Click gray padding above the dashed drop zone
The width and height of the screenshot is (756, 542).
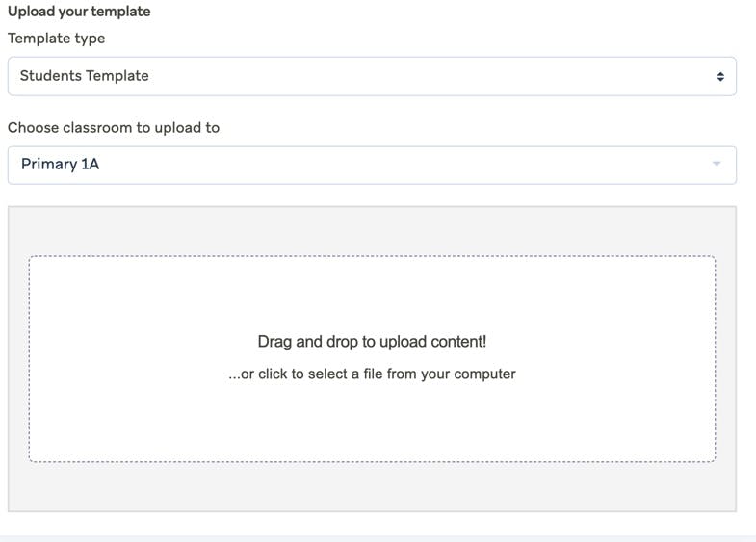pyautogui.click(x=372, y=231)
